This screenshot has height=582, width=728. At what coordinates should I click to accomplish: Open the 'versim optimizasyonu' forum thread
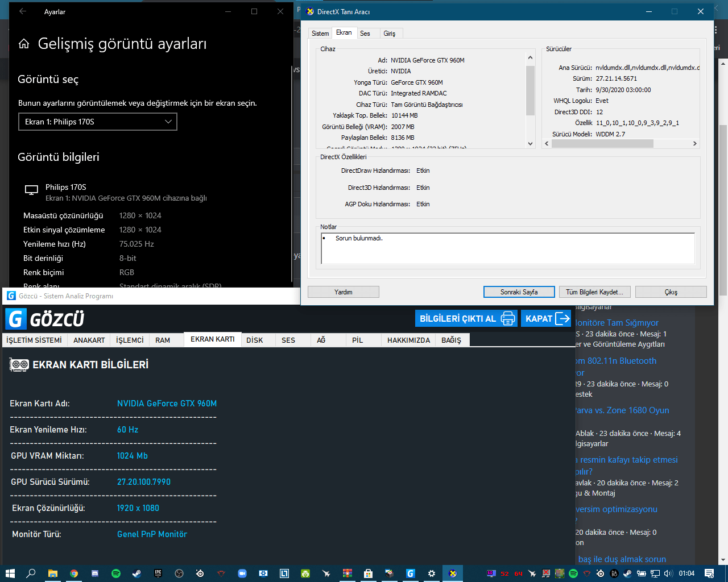(617, 509)
